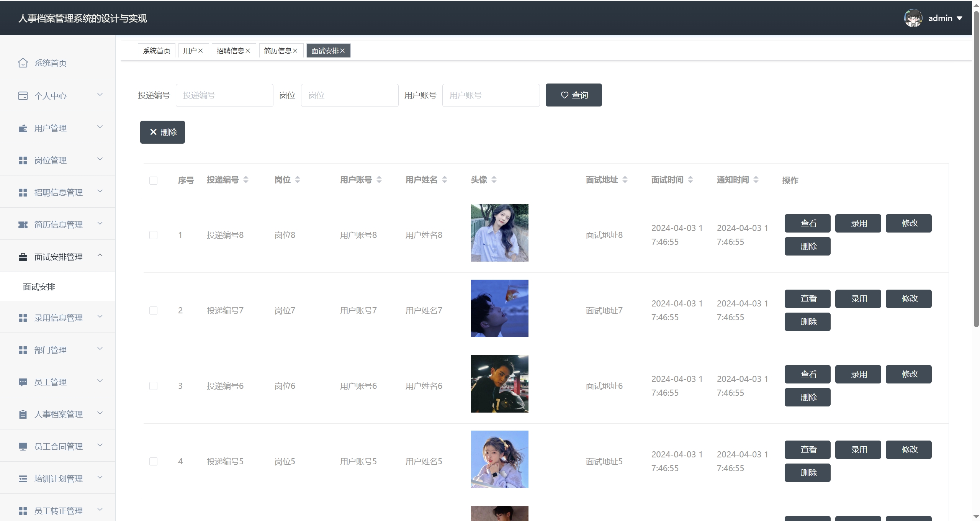Sort by 面试时间 column arrows
980x521 pixels.
point(690,180)
